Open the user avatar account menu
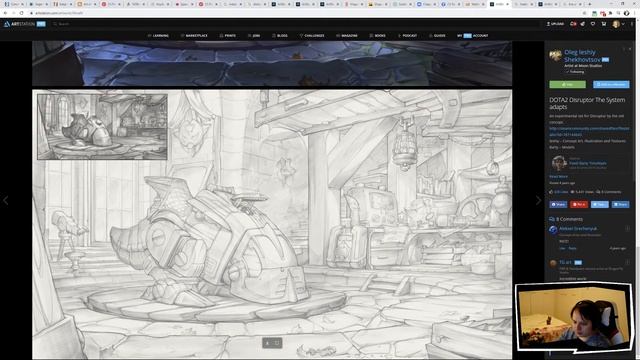Image resolution: width=640 pixels, height=360 pixels. (618, 24)
